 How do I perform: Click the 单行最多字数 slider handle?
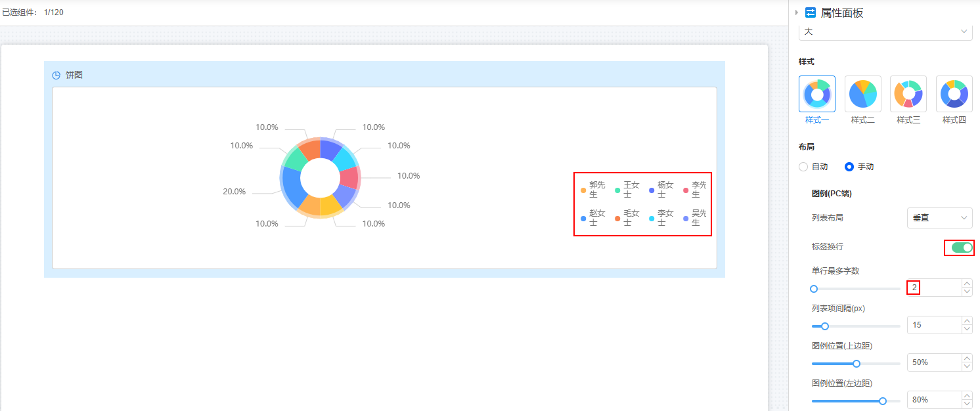814,289
